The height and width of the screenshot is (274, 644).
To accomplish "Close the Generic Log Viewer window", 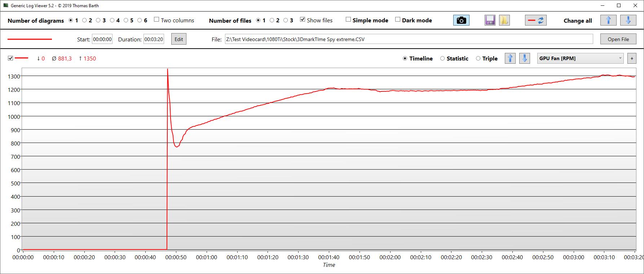I will tap(635, 5).
